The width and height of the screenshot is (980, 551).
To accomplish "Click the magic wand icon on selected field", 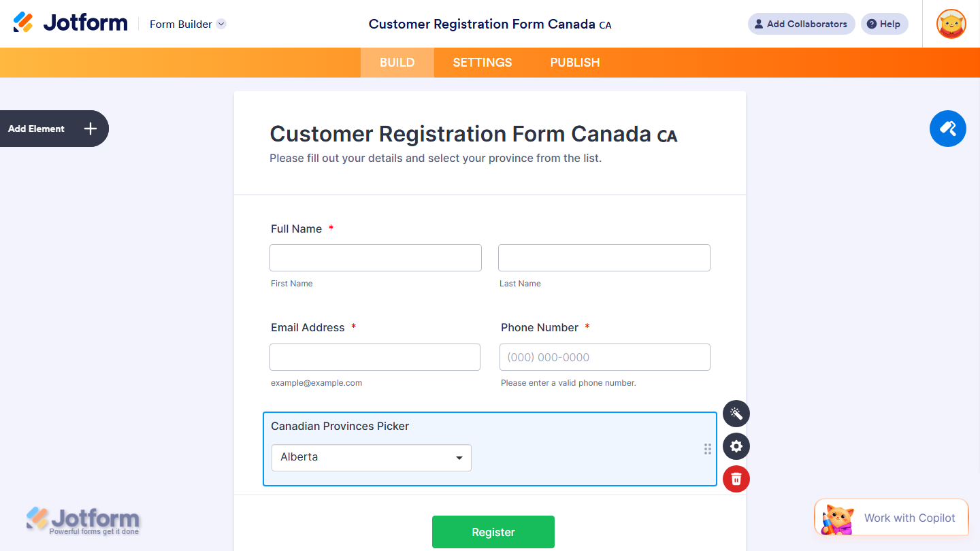I will 736,414.
